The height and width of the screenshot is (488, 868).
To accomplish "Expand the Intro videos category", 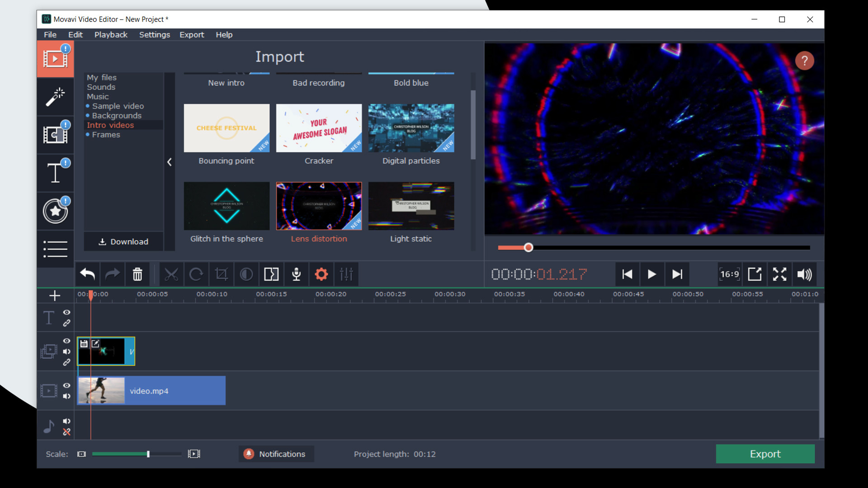I will click(x=110, y=125).
